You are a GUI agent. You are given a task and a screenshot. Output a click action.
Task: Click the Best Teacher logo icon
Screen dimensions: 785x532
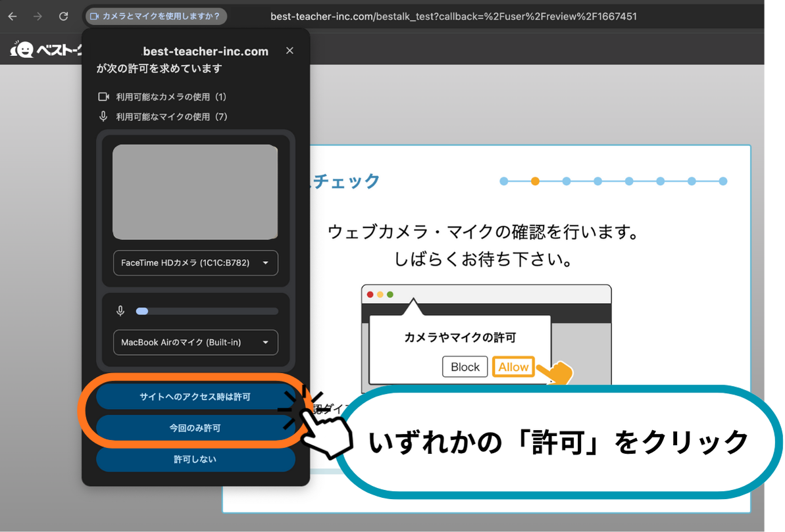23,50
